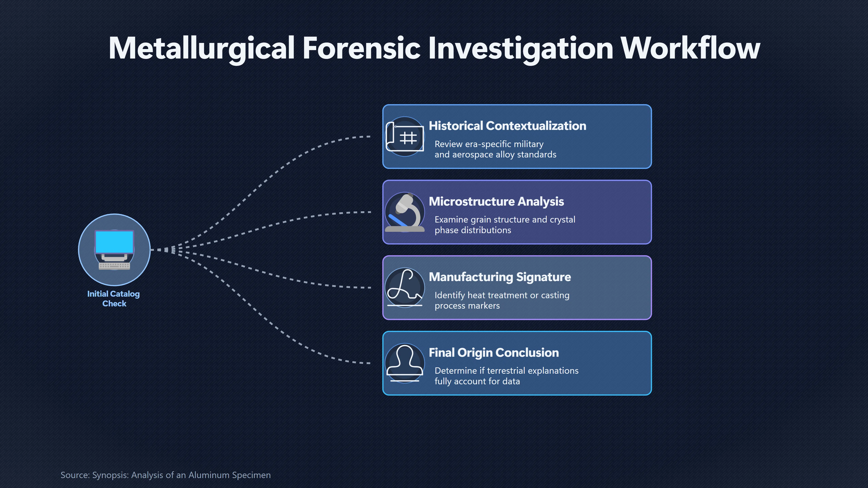The height and width of the screenshot is (488, 868).
Task: Click text 'Identify heat treatment or casting process markers'
Action: [502, 300]
